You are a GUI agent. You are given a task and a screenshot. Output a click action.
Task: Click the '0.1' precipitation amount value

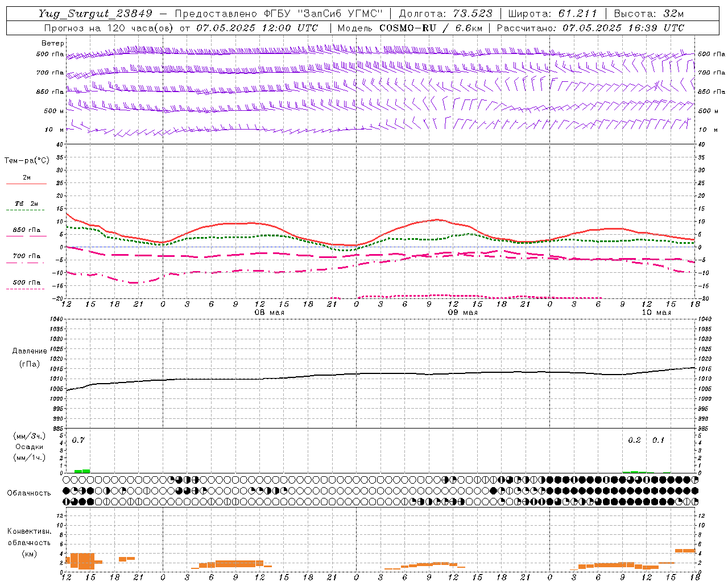[x=658, y=440]
